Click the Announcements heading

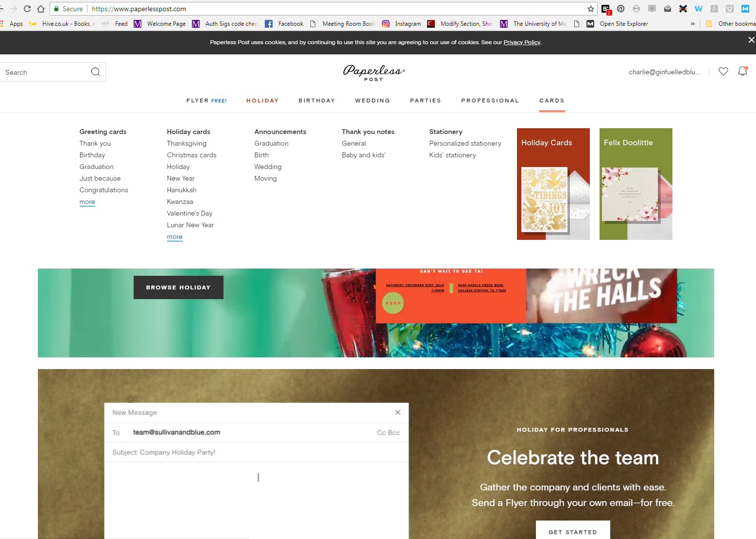(280, 132)
